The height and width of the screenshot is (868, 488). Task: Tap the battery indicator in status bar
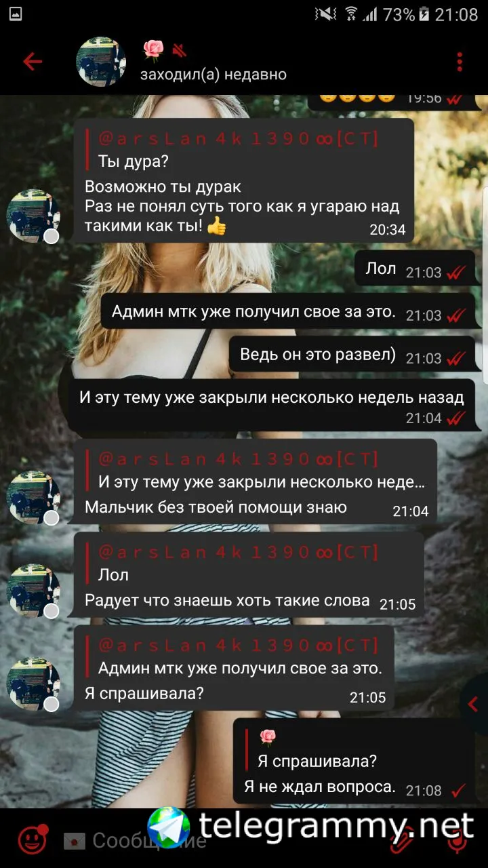tap(425, 14)
